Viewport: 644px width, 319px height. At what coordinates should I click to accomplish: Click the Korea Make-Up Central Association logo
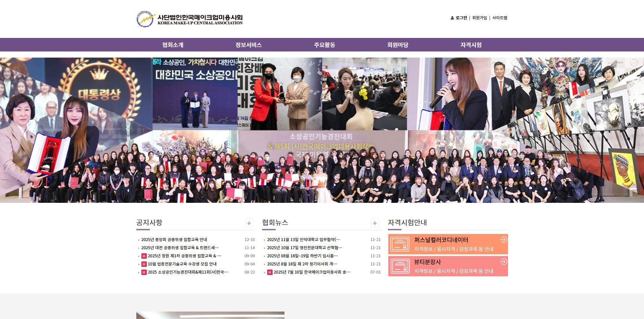(189, 19)
